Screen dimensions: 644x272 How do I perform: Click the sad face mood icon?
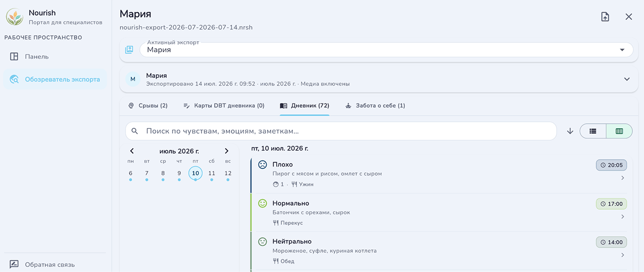(262, 164)
